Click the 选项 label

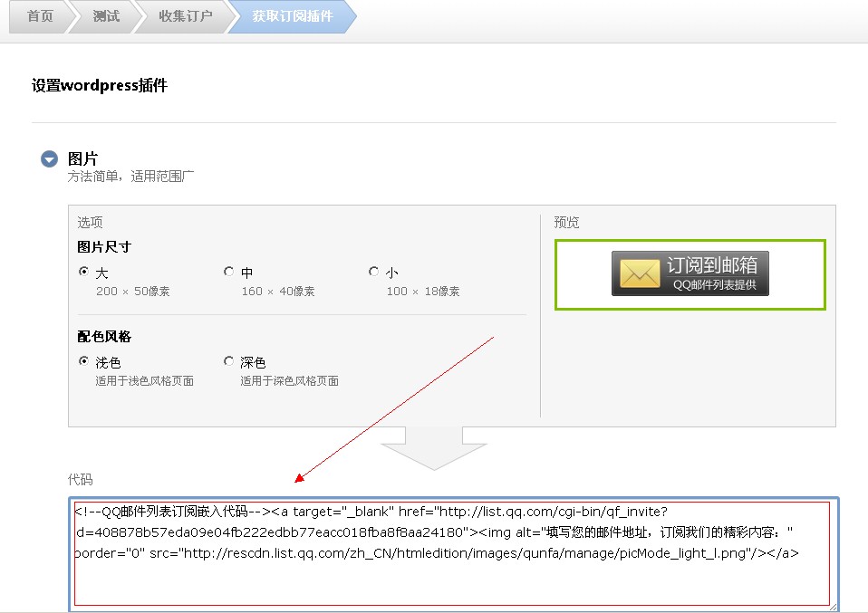[90, 223]
